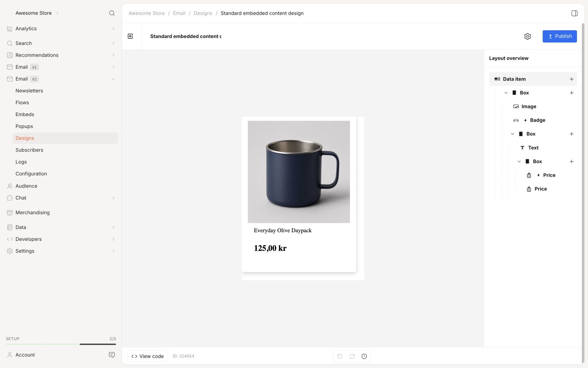The height and width of the screenshot is (368, 588).
Task: Collapse the Email V2 menu section
Action: [x=114, y=79]
